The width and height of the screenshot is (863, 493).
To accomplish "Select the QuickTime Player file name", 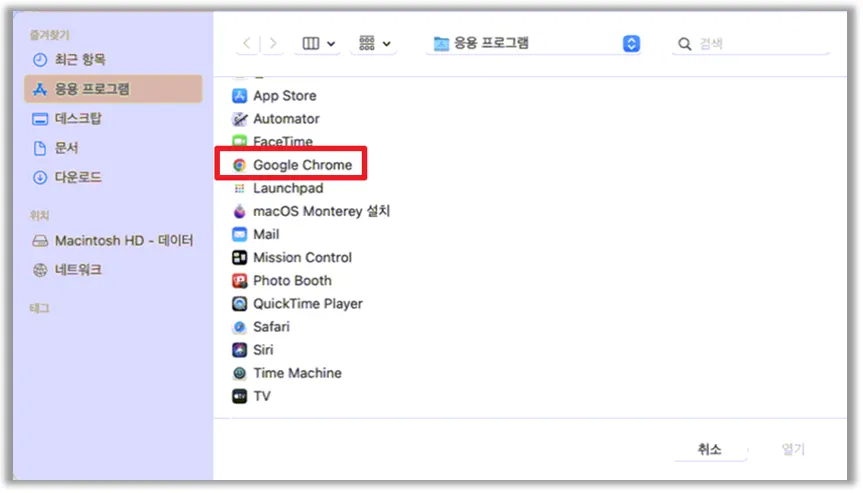I will click(x=308, y=304).
